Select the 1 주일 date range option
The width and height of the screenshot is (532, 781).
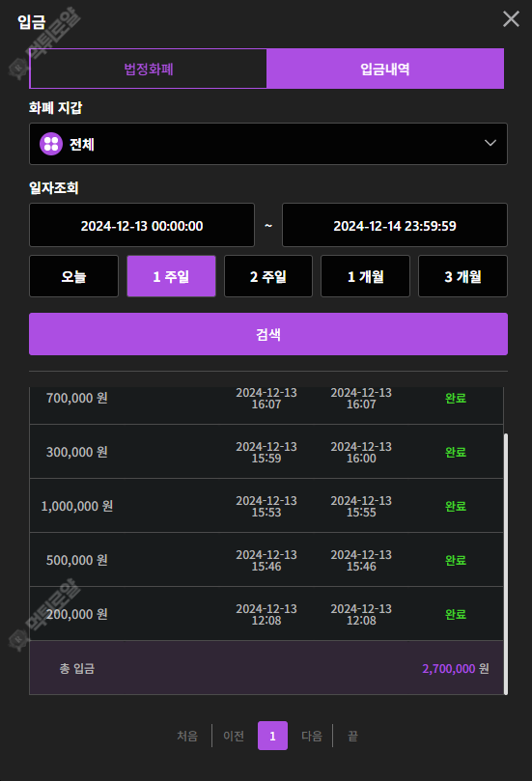tap(171, 276)
